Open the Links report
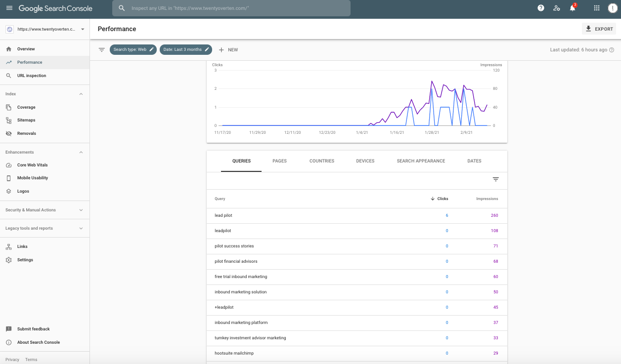 point(22,246)
